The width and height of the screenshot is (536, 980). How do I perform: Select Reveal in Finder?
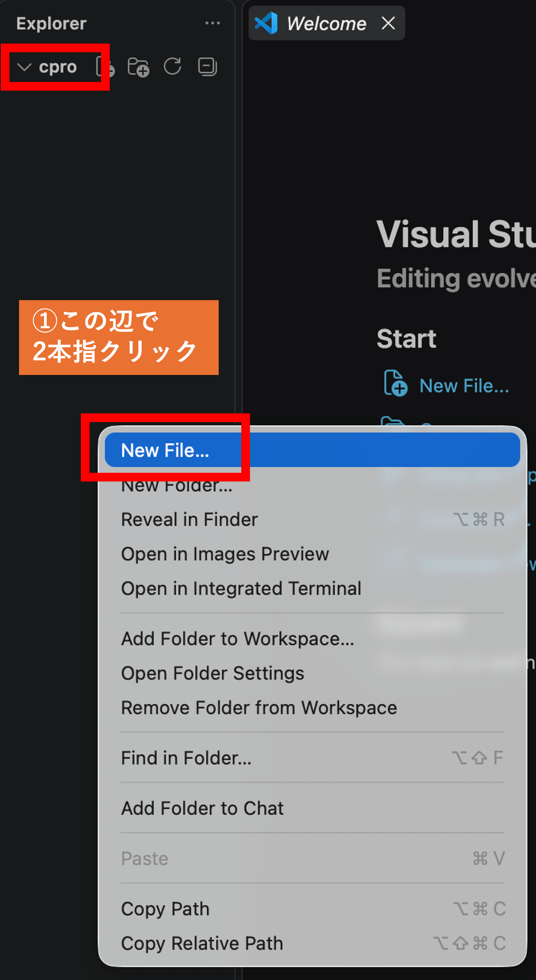tap(312, 519)
